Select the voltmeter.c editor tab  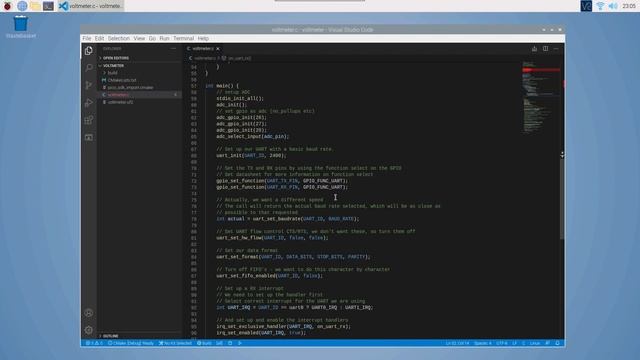coord(202,49)
